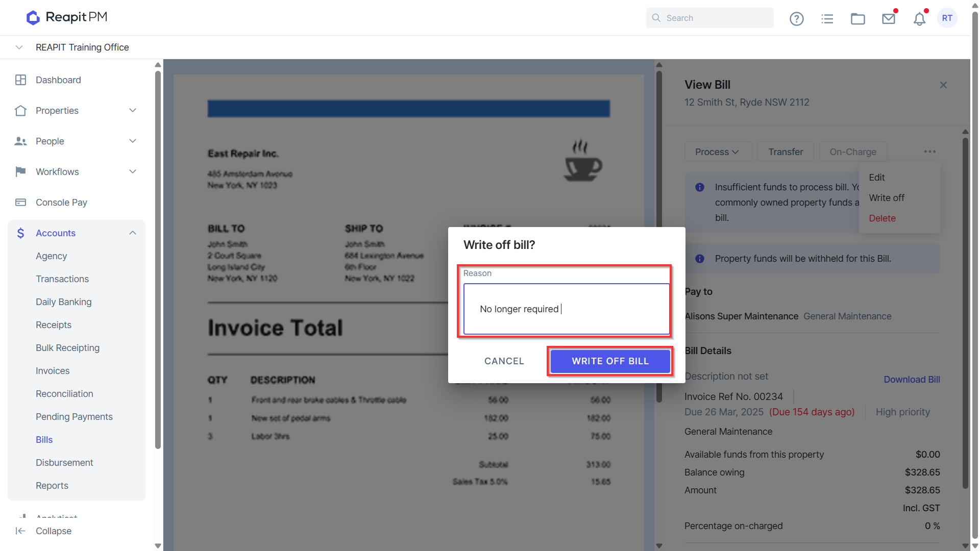The image size is (980, 551).
Task: Open Disbursement in sidebar
Action: pos(64,463)
